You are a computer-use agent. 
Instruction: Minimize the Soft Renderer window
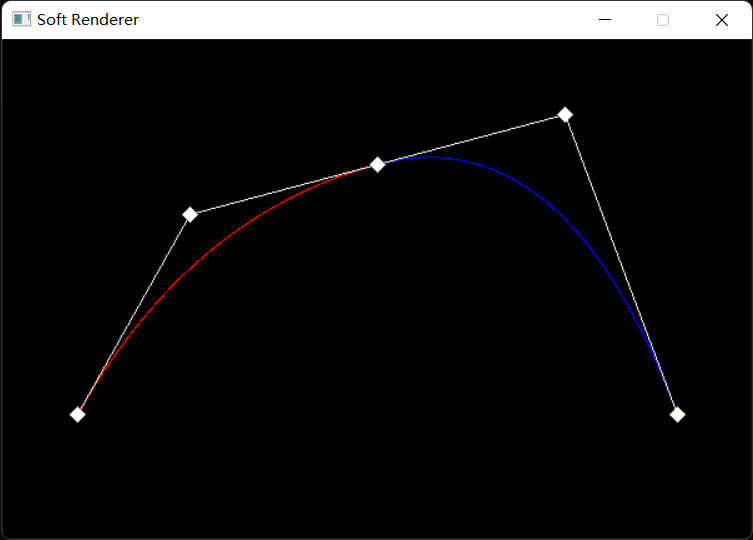[605, 20]
